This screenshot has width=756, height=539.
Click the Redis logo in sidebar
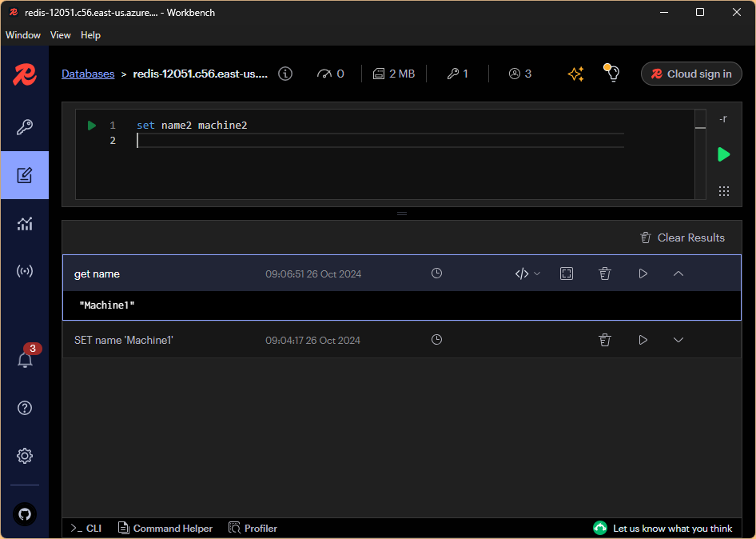tap(25, 74)
